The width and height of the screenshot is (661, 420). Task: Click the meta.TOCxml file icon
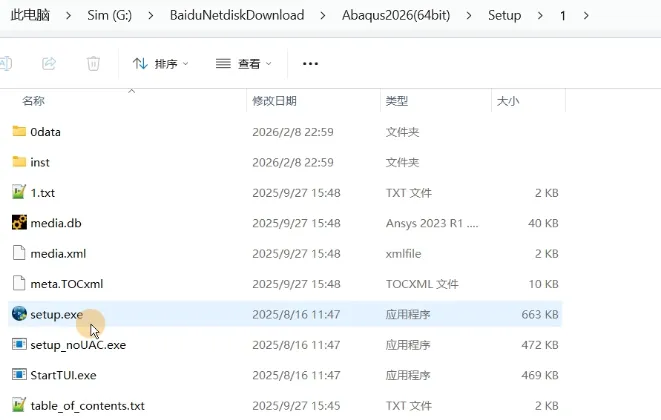[19, 283]
